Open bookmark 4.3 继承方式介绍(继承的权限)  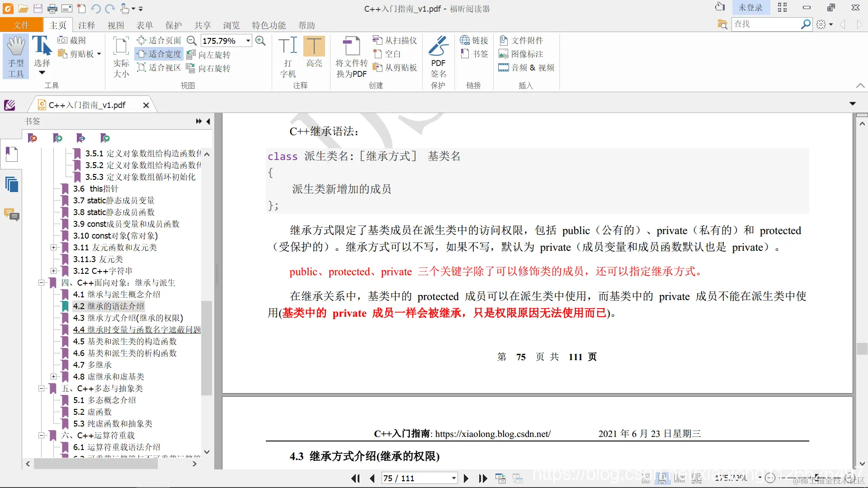point(128,318)
